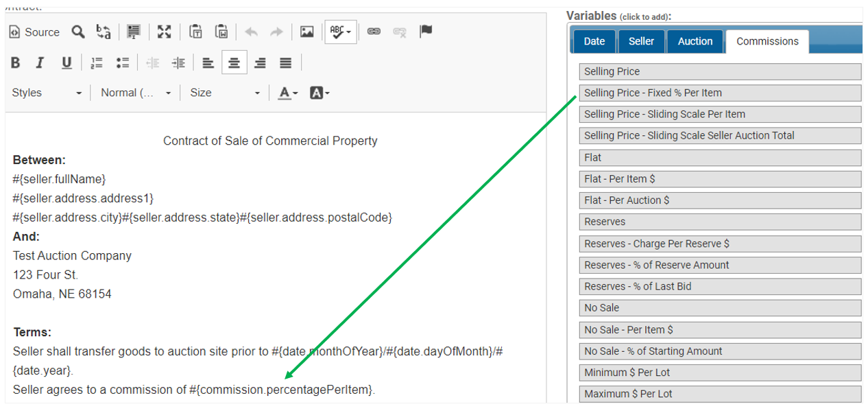Align text to the right
This screenshot has height=413, width=868.
[x=260, y=63]
